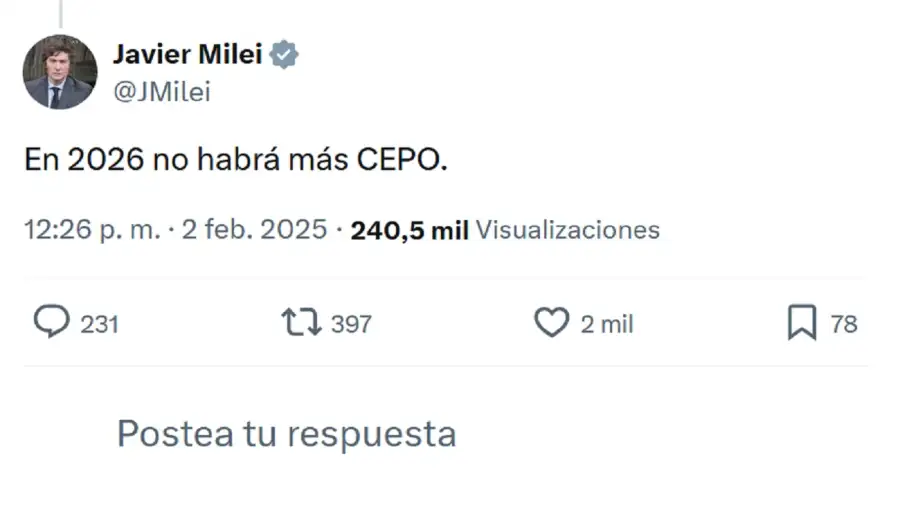
Task: Open the profile picture avatar
Action: click(60, 72)
